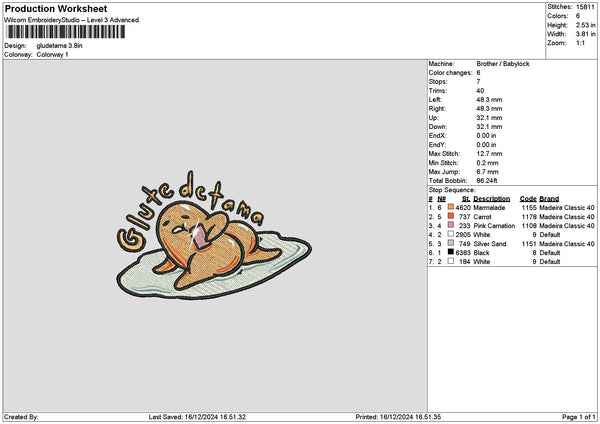Click the Trims value '40'
This screenshot has height=424, width=600.
[x=480, y=91]
